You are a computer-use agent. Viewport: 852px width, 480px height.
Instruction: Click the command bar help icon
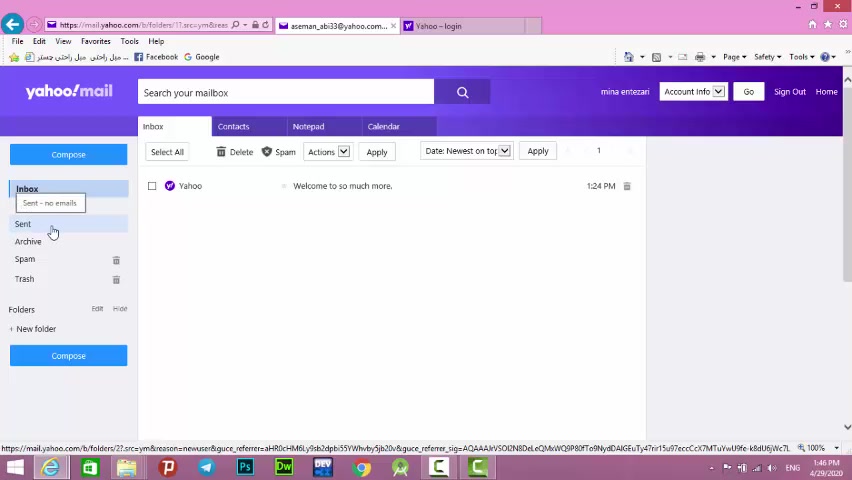click(825, 57)
